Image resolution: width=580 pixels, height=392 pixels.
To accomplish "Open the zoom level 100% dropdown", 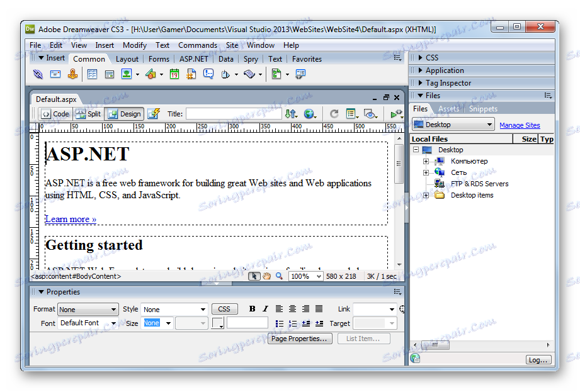I will point(305,276).
